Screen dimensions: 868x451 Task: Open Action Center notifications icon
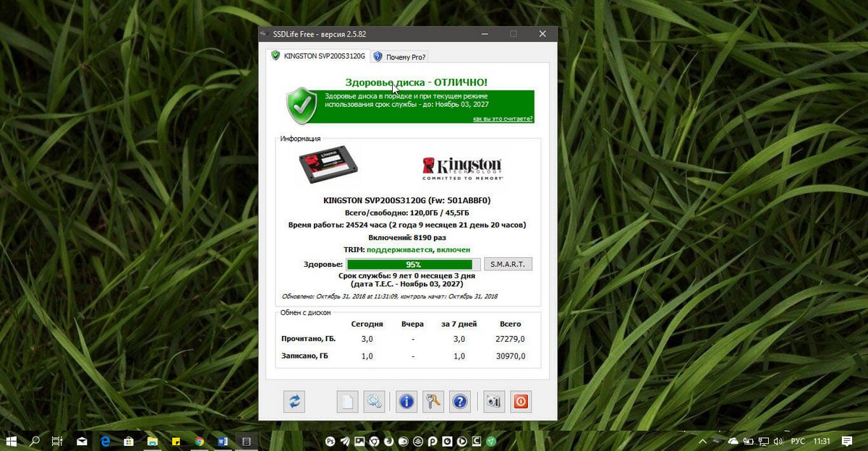click(x=847, y=440)
